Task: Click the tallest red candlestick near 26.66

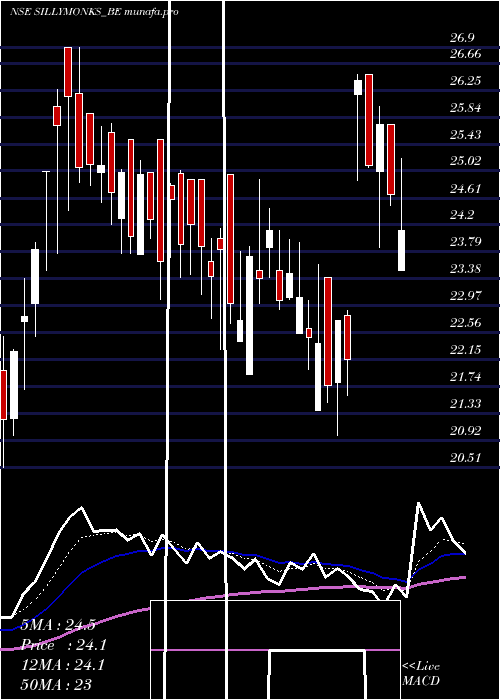Action: pos(68,71)
